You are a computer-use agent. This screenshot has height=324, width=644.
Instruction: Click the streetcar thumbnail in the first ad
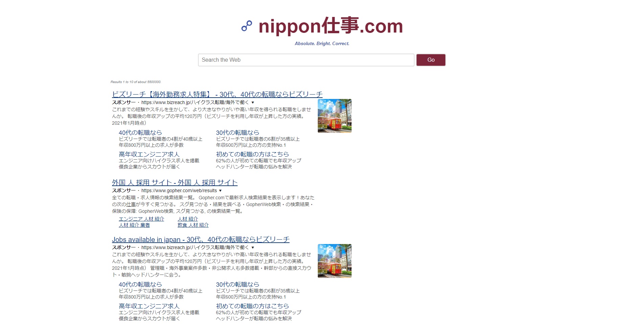point(335,116)
